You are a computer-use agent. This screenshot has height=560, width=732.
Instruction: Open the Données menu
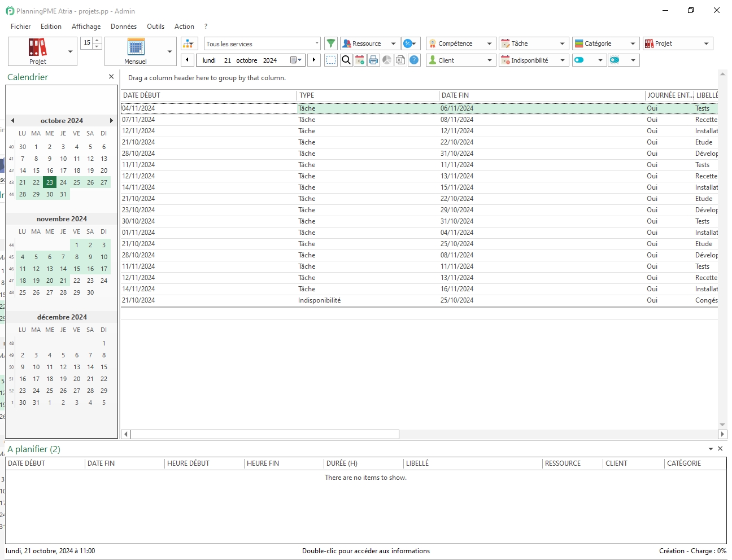pyautogui.click(x=124, y=27)
